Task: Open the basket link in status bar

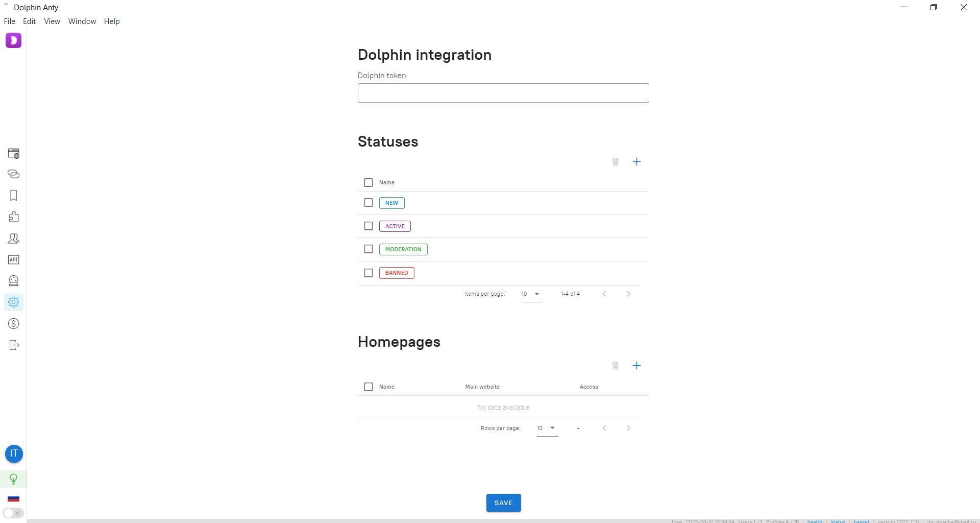Action: pos(862,521)
